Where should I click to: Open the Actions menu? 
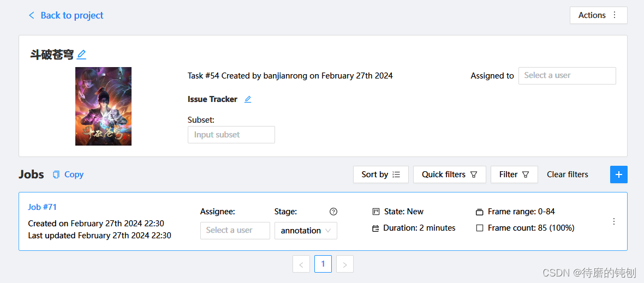pyautogui.click(x=598, y=15)
